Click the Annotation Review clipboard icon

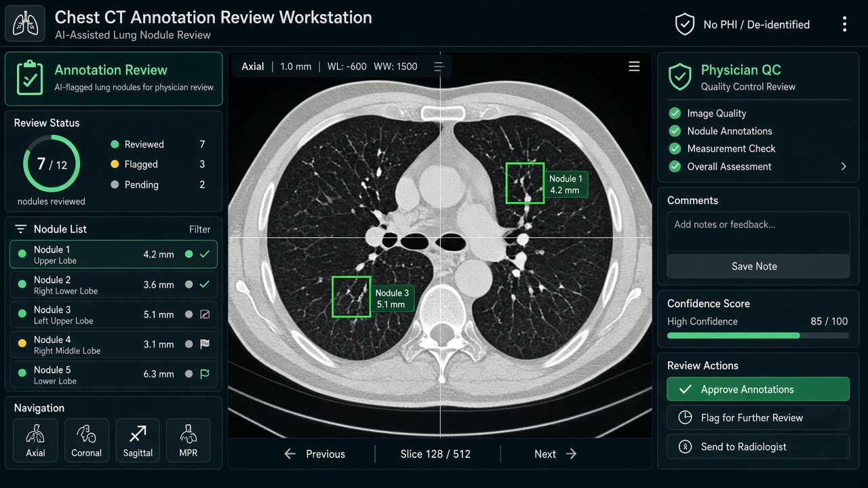(x=29, y=79)
